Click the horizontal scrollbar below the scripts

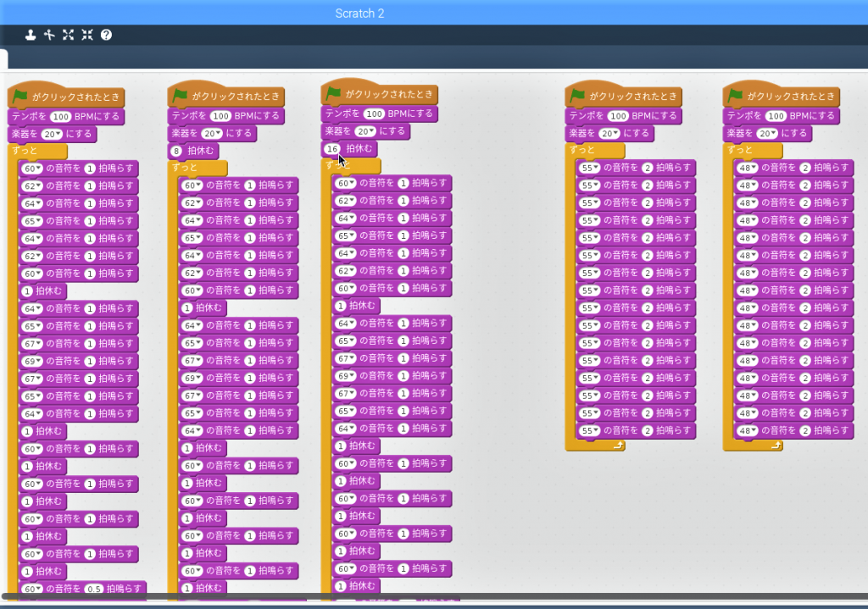tap(434, 597)
